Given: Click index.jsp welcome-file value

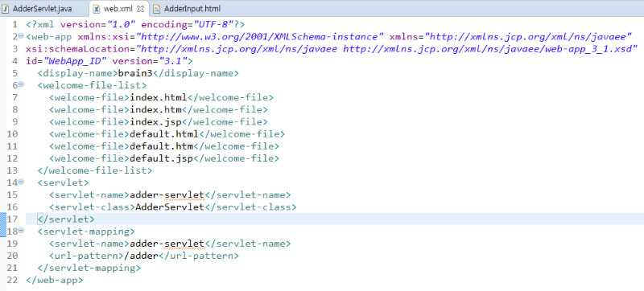Looking at the screenshot, I should [x=155, y=122].
